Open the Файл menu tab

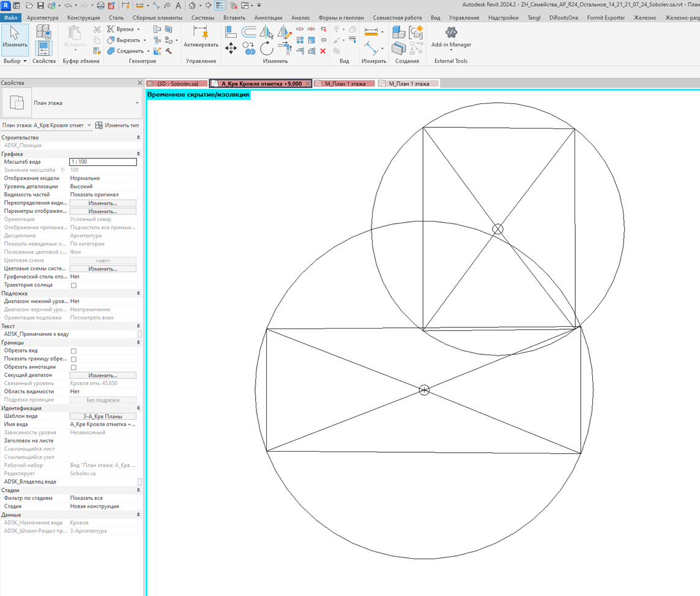coord(11,18)
